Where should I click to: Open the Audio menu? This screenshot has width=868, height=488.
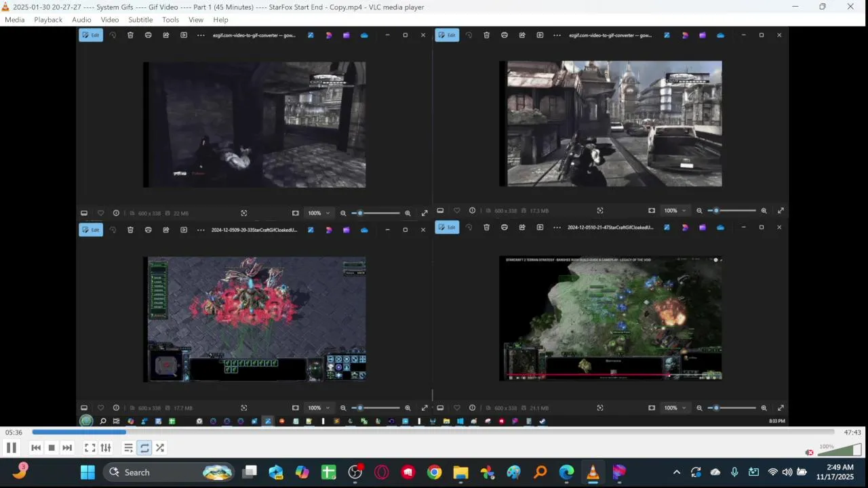point(81,20)
